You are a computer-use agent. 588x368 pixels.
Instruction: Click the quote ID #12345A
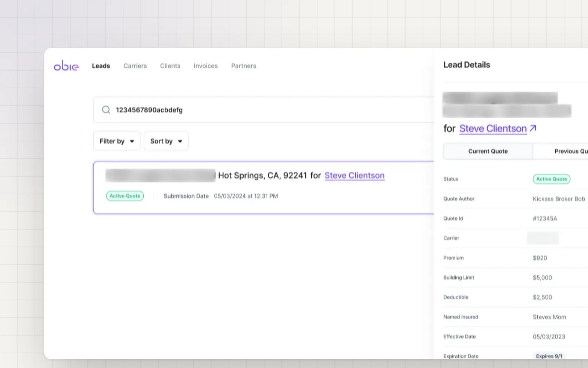click(545, 219)
